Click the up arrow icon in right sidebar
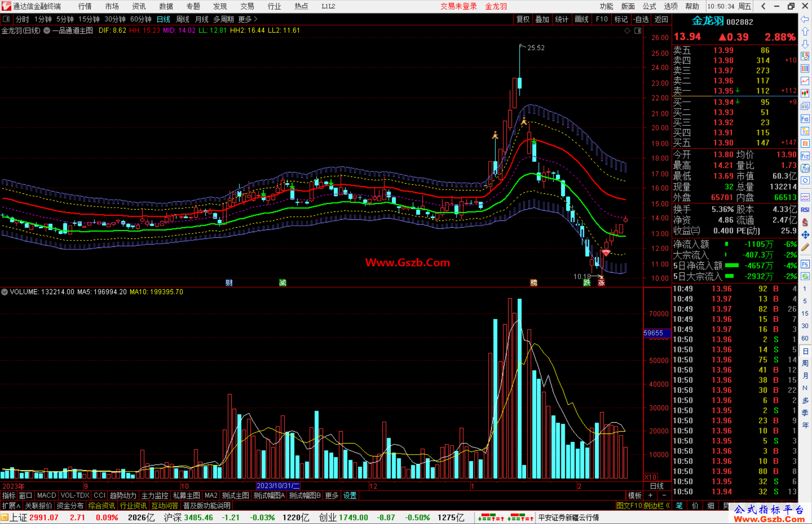The width and height of the screenshot is (812, 524). pyautogui.click(x=805, y=32)
